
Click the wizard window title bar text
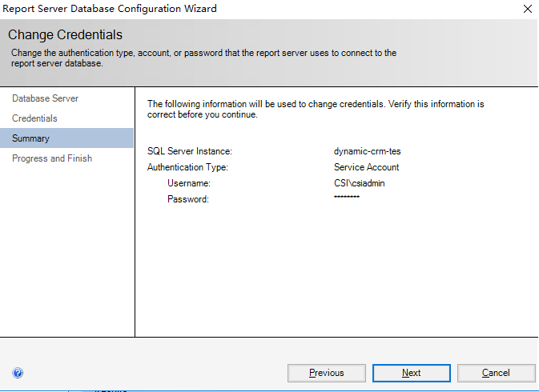(x=111, y=9)
